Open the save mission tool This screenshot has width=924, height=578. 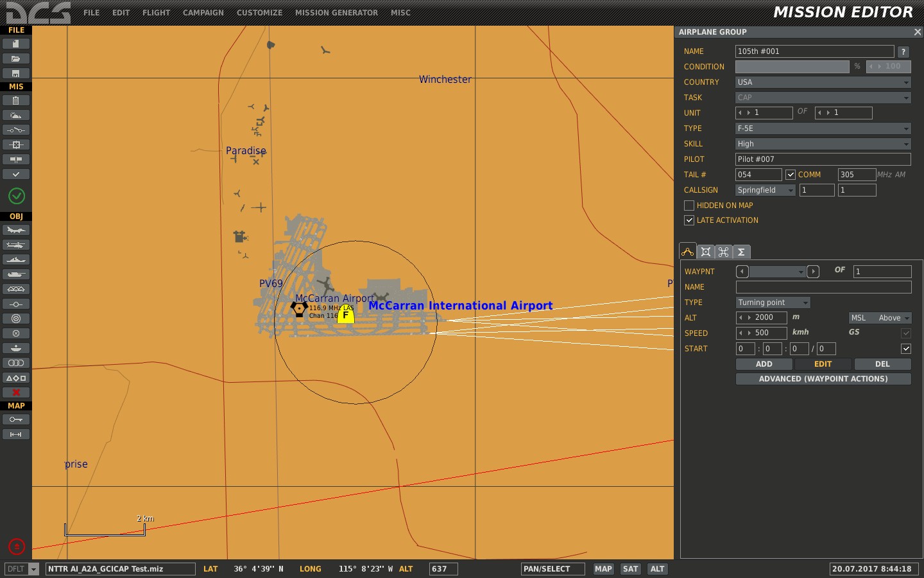point(15,73)
